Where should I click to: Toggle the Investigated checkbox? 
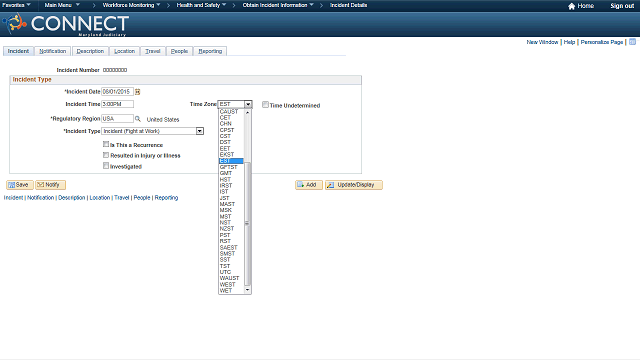click(106, 166)
